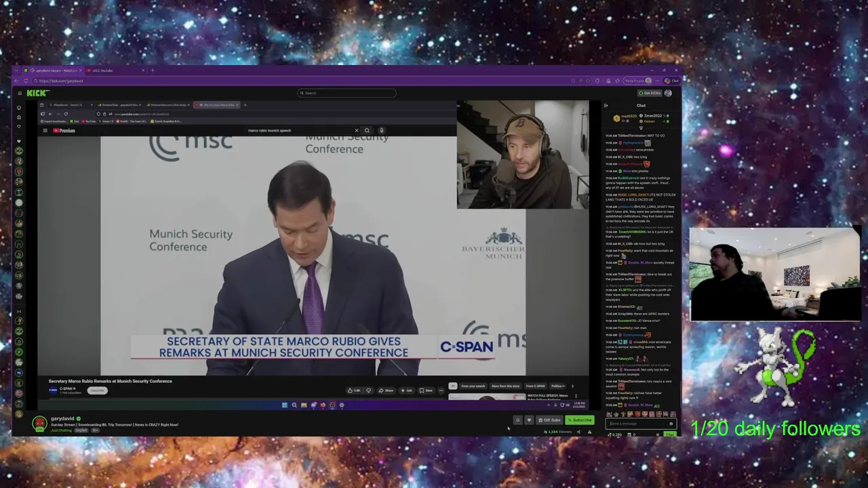The height and width of the screenshot is (488, 868).
Task: Open the browser favorites list icon
Action: (x=617, y=81)
